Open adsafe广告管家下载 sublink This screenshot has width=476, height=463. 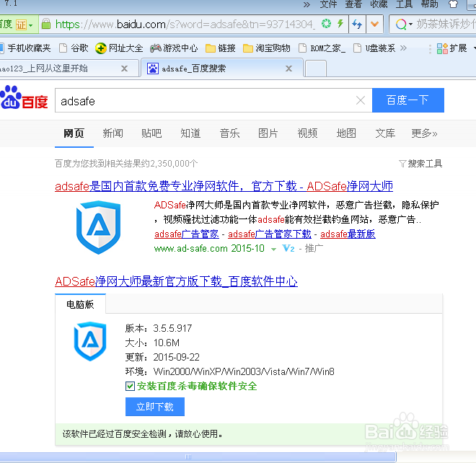tap(270, 234)
